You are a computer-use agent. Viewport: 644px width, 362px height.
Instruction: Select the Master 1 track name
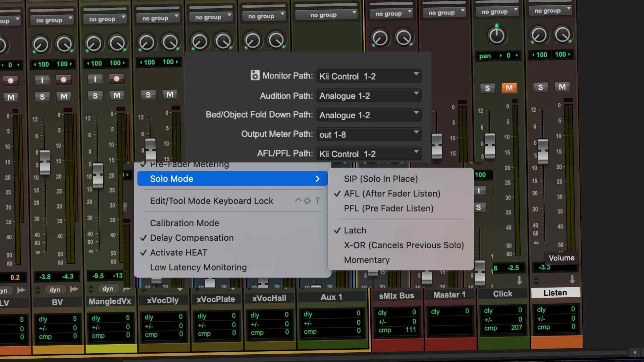tap(449, 295)
